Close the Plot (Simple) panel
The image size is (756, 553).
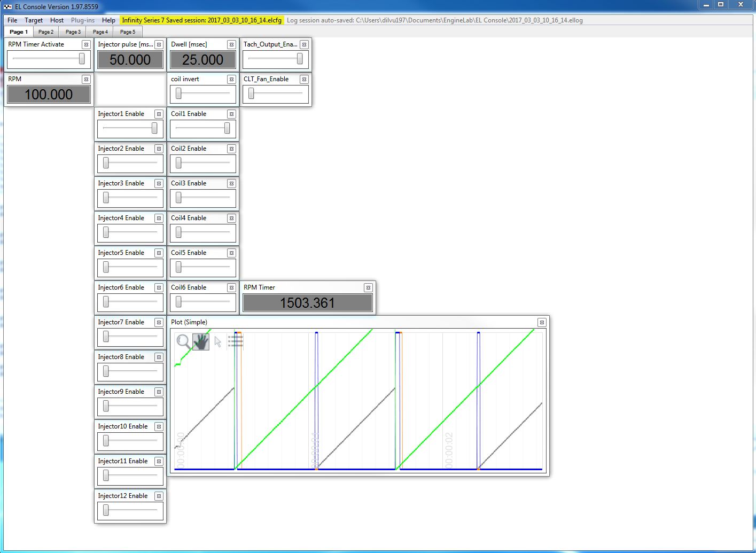(542, 322)
